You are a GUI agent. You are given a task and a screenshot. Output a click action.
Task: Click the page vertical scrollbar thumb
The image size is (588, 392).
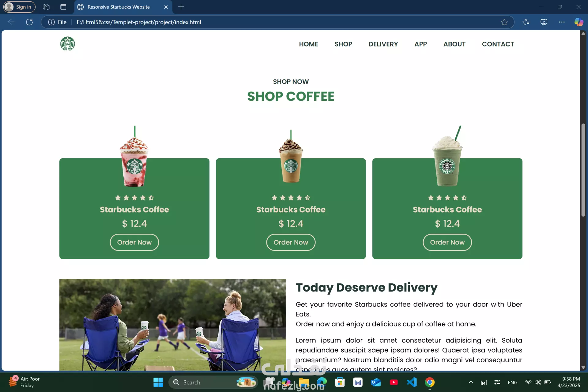(x=583, y=170)
